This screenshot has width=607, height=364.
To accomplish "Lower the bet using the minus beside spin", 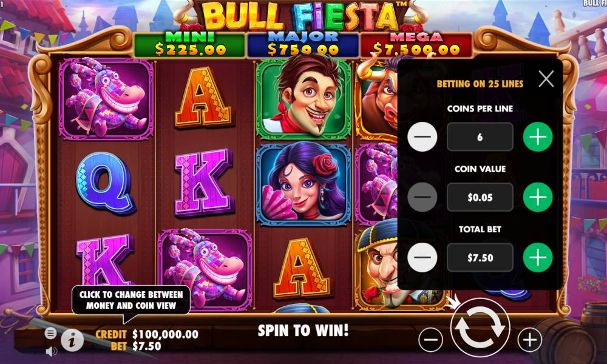I will pos(430,340).
